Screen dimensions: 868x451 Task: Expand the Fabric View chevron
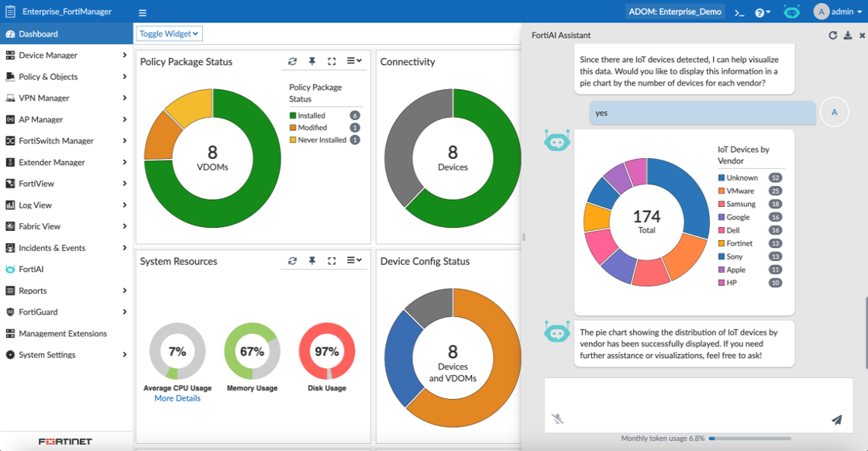point(125,226)
